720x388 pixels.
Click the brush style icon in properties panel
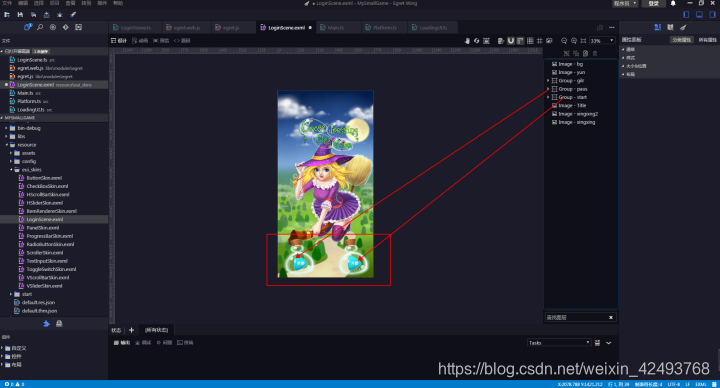pyautogui.click(x=683, y=28)
